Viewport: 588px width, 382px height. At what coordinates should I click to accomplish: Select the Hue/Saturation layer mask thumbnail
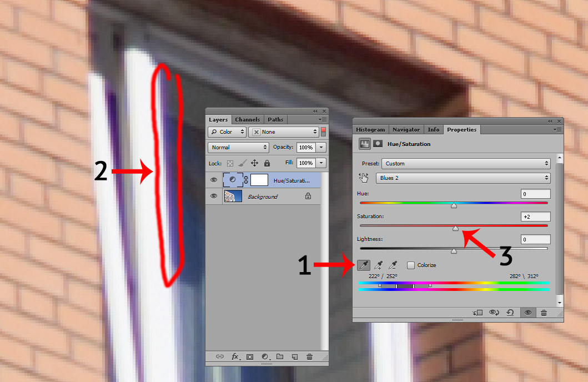point(259,180)
